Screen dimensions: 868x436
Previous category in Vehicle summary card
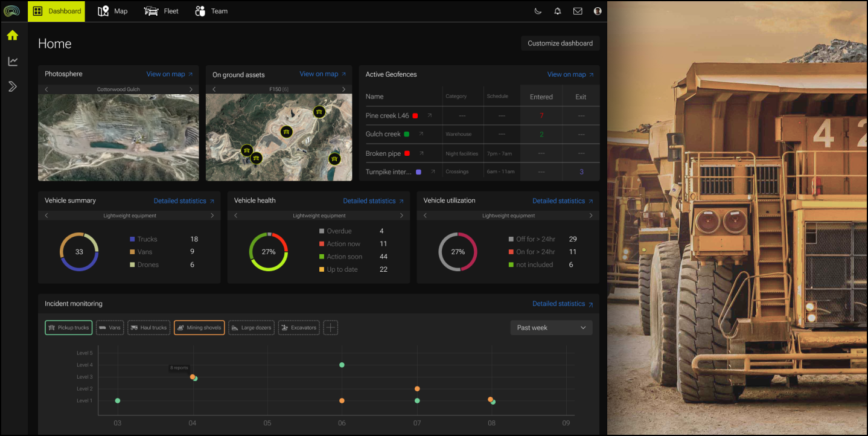click(x=46, y=216)
